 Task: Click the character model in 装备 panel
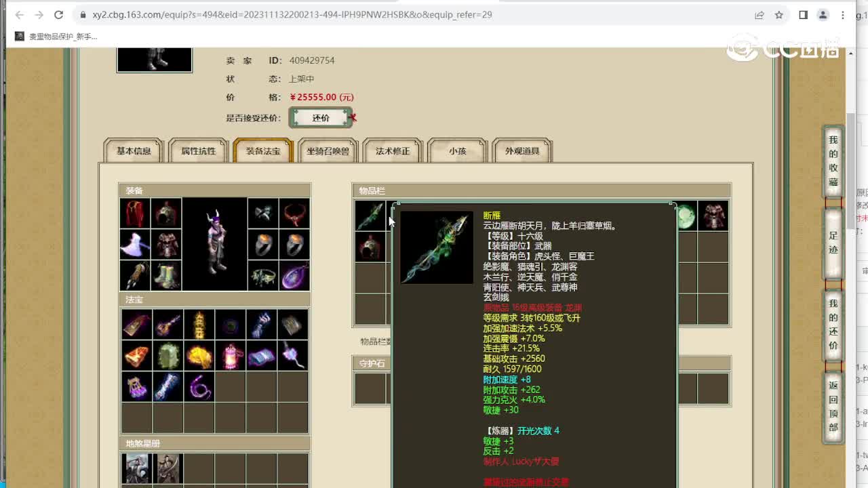coord(214,245)
